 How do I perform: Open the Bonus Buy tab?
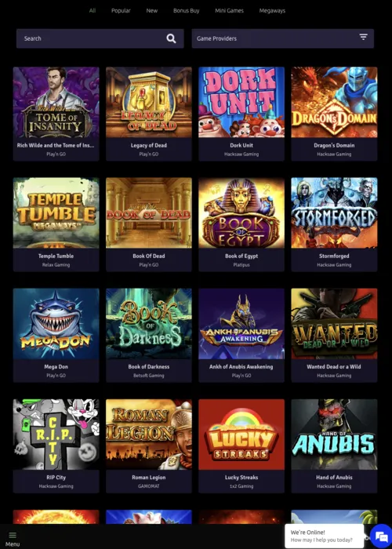[x=187, y=10]
